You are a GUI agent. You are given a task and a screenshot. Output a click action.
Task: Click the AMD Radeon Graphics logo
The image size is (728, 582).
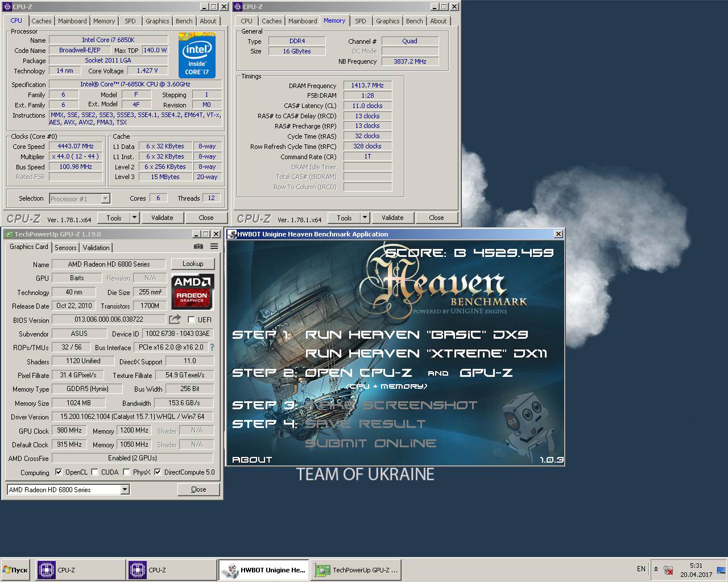pyautogui.click(x=192, y=291)
